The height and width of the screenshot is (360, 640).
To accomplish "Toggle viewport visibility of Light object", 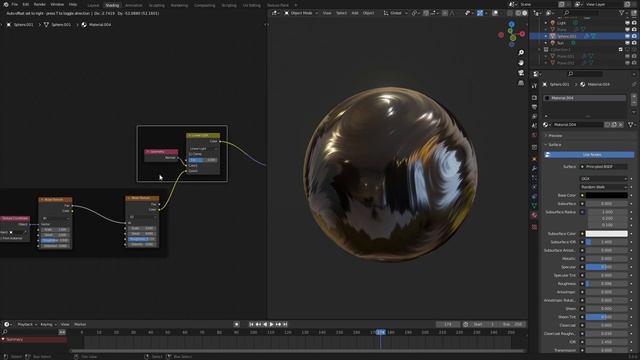I will tap(627, 23).
